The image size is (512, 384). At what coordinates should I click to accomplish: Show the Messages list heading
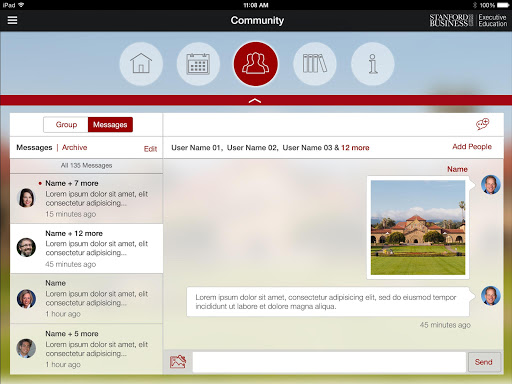[x=34, y=147]
